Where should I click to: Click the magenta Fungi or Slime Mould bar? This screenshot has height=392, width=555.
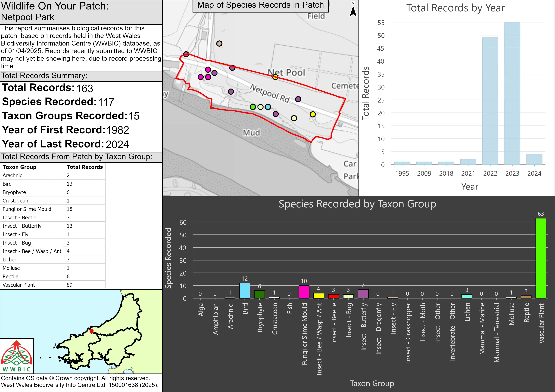[304, 292]
